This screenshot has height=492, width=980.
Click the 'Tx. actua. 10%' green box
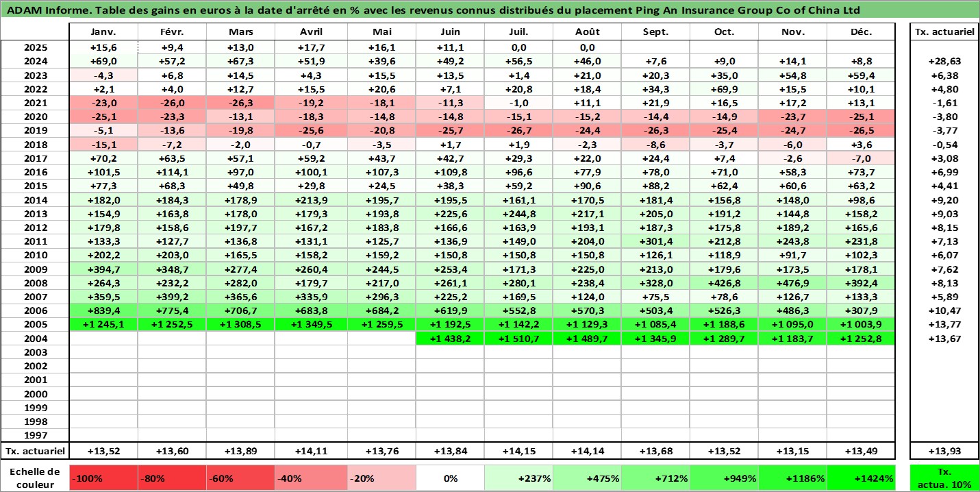tap(944, 478)
